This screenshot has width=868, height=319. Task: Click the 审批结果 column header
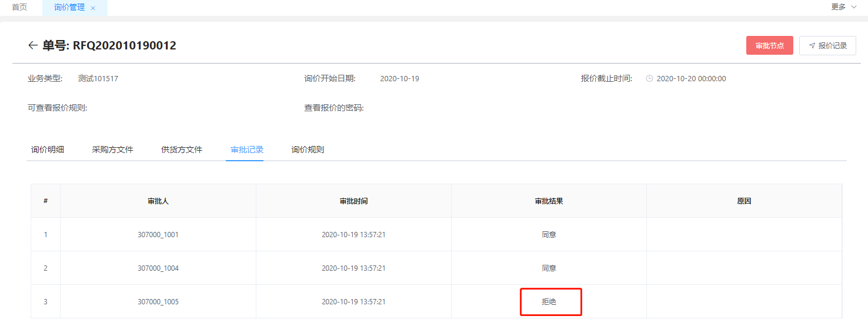pyautogui.click(x=549, y=201)
